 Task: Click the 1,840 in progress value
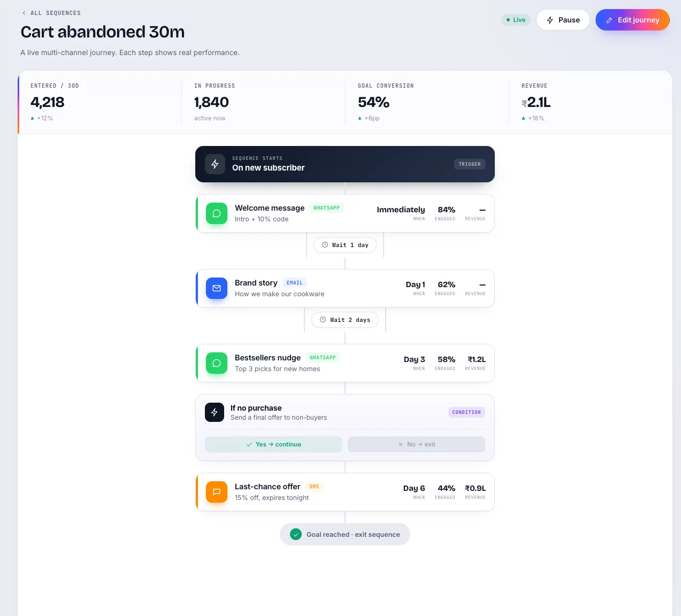click(211, 102)
